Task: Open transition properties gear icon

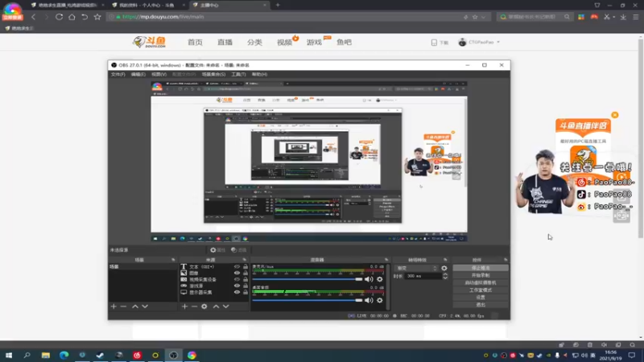Action: pos(444,268)
